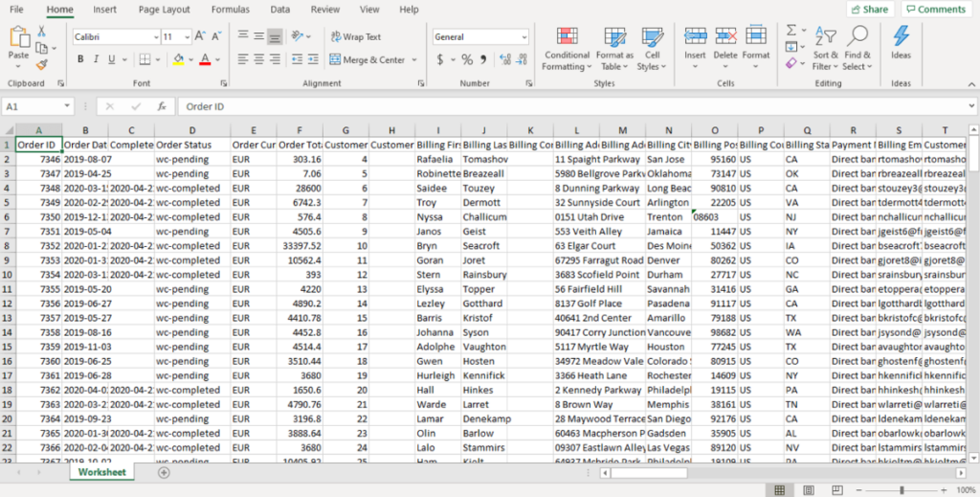Increase font size with the larger A icon

201,37
